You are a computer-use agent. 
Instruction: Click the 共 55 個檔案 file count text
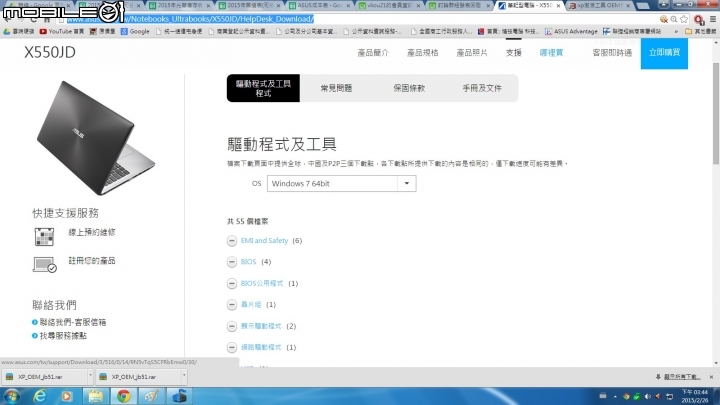tap(248, 221)
